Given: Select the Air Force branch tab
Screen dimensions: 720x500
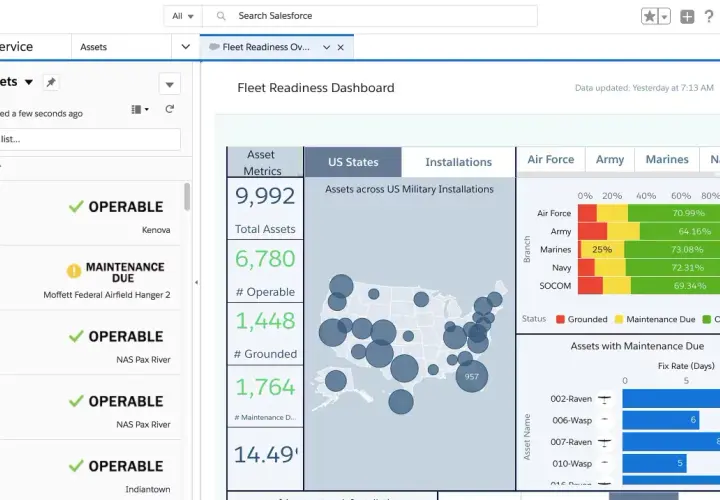Looking at the screenshot, I should [551, 159].
